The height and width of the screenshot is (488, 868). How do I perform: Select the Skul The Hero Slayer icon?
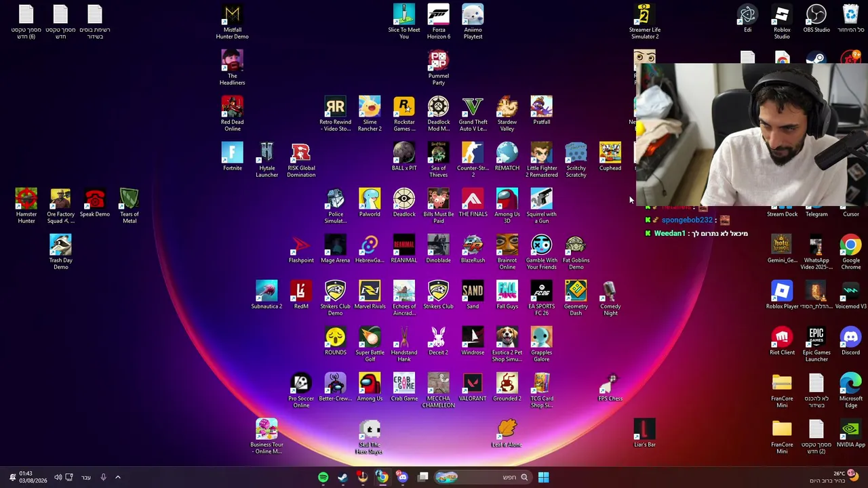(370, 436)
